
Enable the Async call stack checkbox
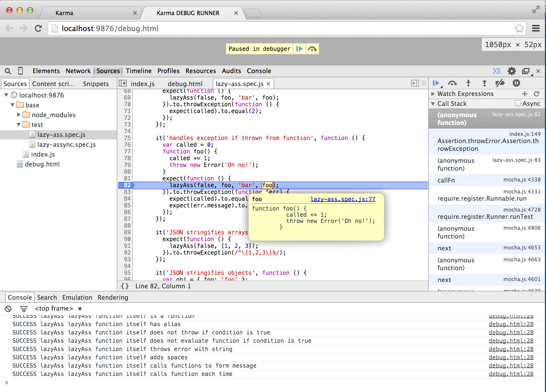[x=518, y=103]
